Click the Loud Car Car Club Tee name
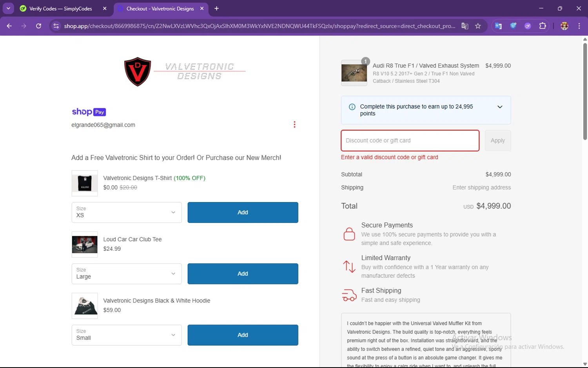Viewport: 588px width, 368px height. pyautogui.click(x=132, y=239)
